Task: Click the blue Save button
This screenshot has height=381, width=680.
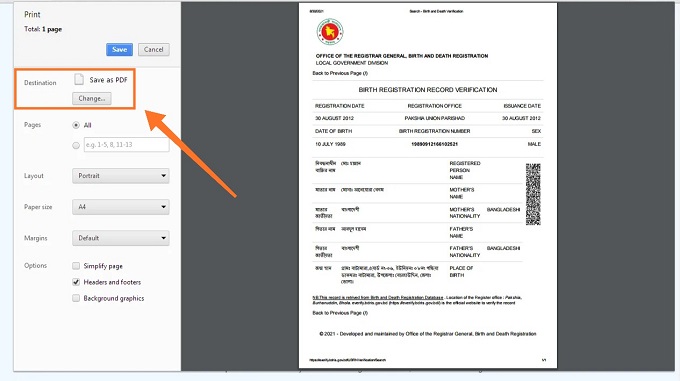Action: coord(119,49)
